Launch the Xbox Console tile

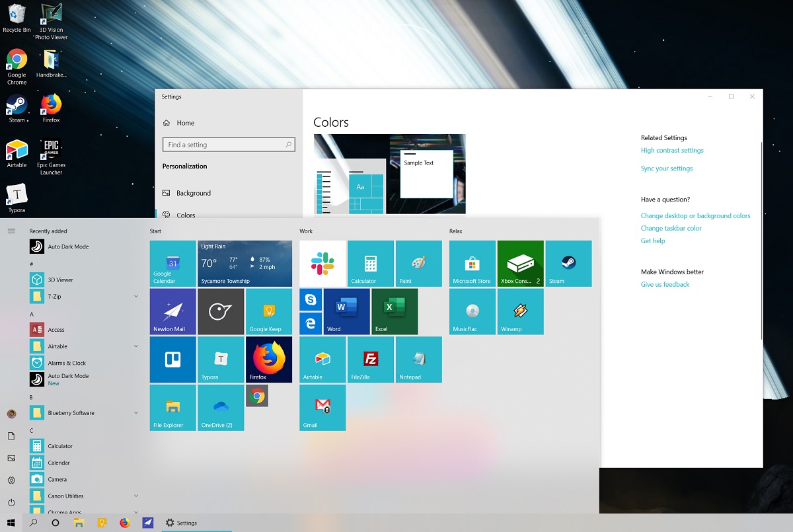point(521,264)
